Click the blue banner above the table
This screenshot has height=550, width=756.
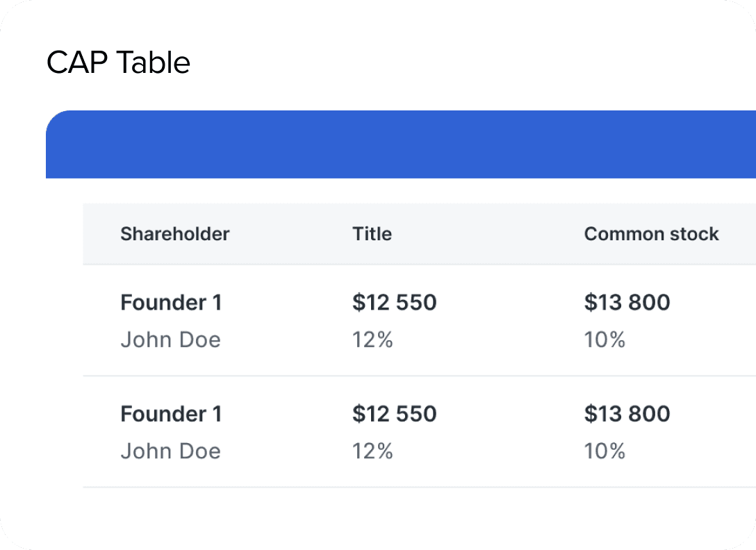click(400, 144)
